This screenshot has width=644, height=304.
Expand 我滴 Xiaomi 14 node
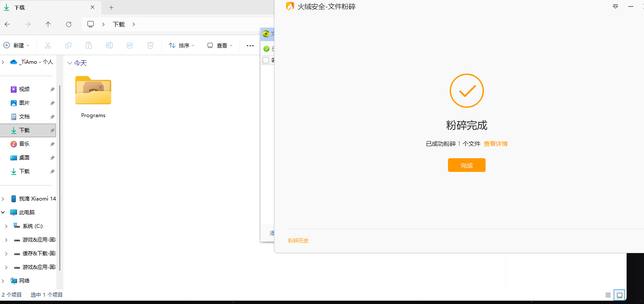point(3,199)
